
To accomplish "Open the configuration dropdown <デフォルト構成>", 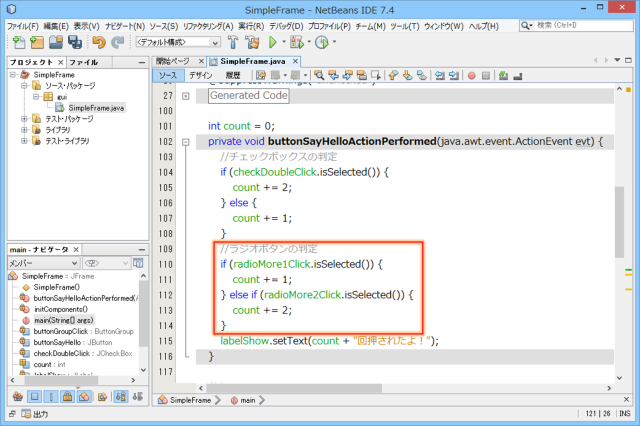I will point(178,42).
